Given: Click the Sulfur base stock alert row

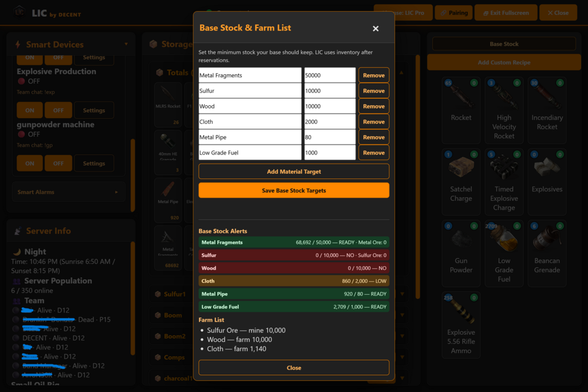Looking at the screenshot, I should (294, 255).
